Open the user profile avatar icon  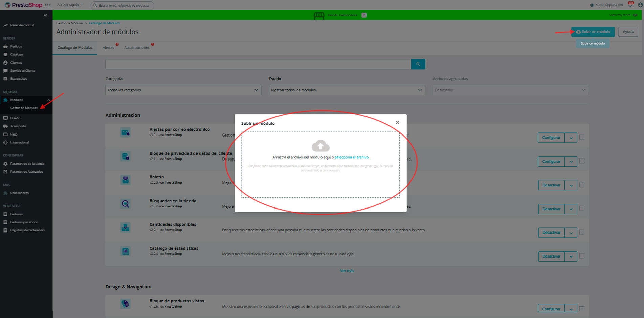(x=640, y=5)
